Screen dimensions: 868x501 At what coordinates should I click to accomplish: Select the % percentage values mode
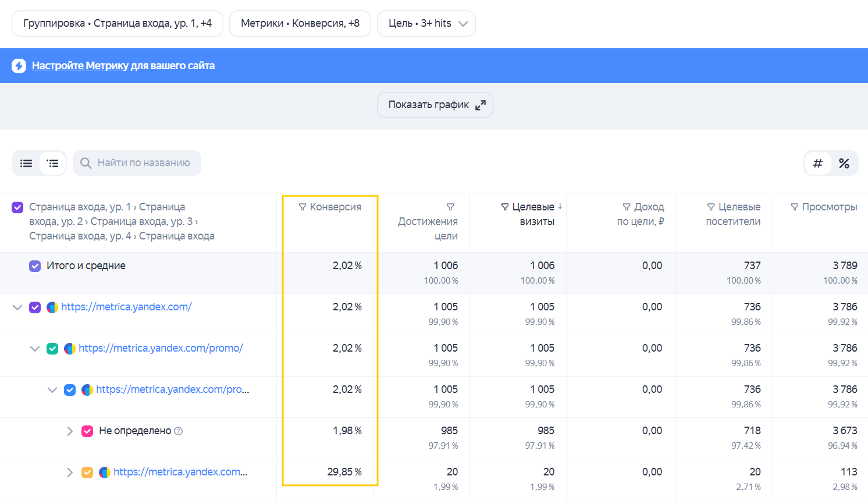[x=844, y=163]
